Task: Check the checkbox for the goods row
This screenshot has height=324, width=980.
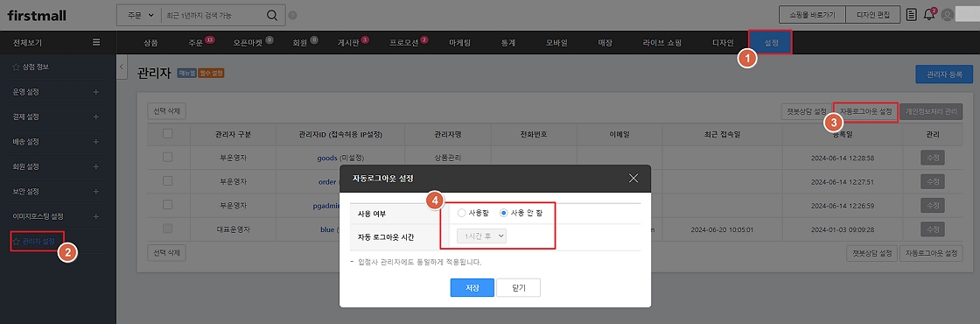Action: pyautogui.click(x=167, y=157)
